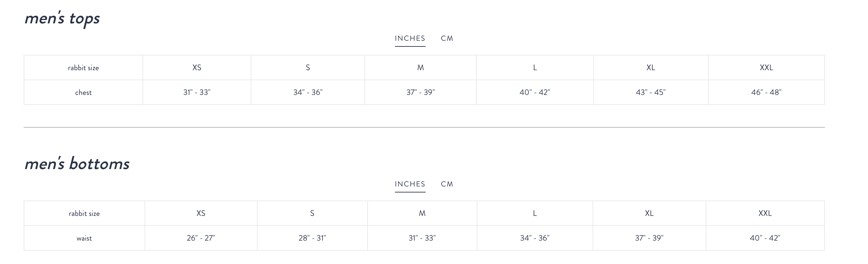Viewport: 868px width, 264px height.
Task: Click the waist row label
Action: tap(84, 238)
